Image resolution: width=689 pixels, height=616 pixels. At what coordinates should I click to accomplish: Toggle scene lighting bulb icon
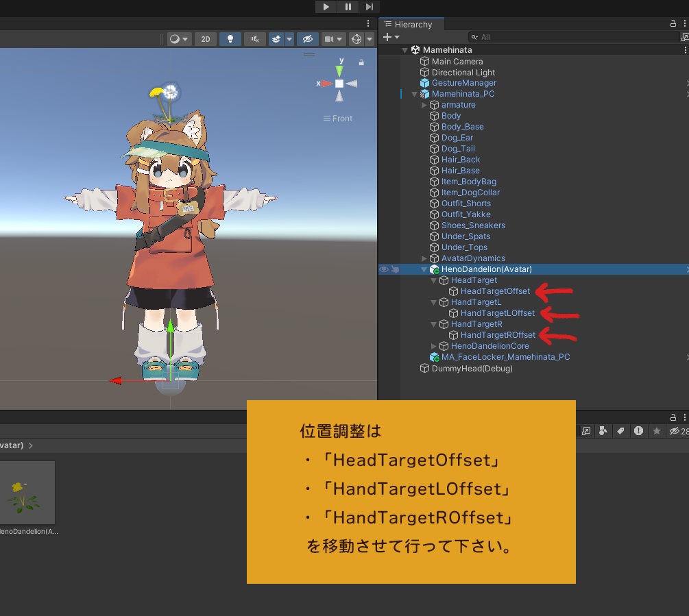pos(230,39)
